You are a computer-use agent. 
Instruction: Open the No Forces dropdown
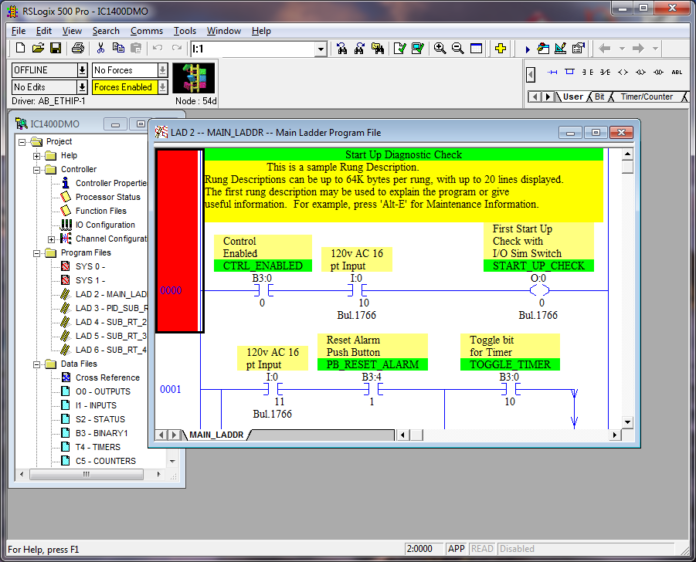162,70
